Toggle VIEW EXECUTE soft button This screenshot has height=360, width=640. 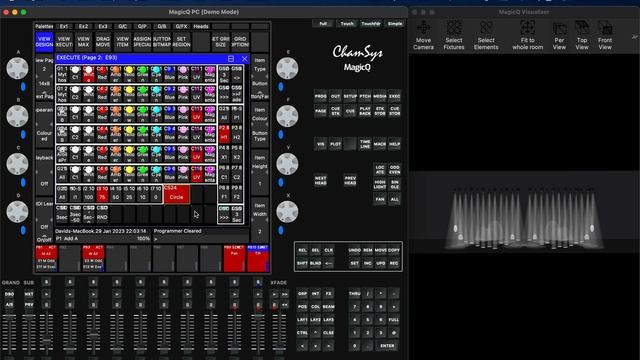64,42
